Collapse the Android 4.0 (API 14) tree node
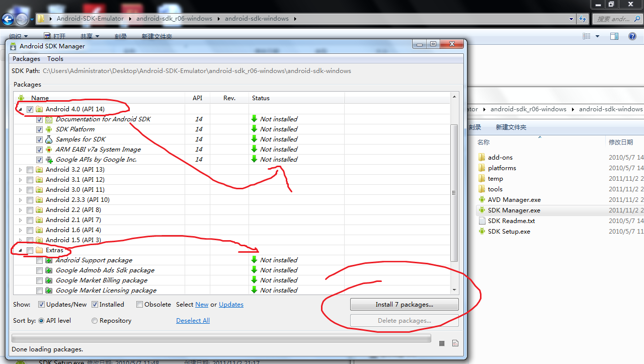The height and width of the screenshot is (364, 644). pos(20,109)
